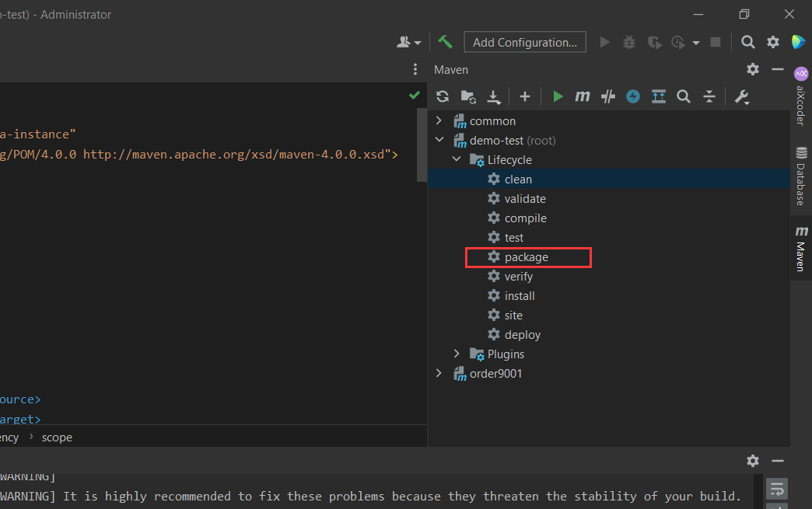
Task: Open Maven Settings wrench icon
Action: coord(741,96)
